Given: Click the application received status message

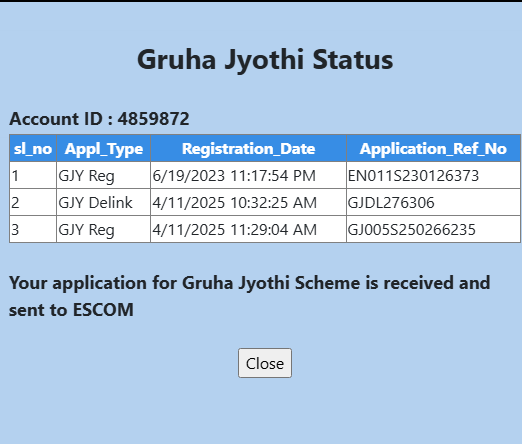Looking at the screenshot, I should click(249, 296).
